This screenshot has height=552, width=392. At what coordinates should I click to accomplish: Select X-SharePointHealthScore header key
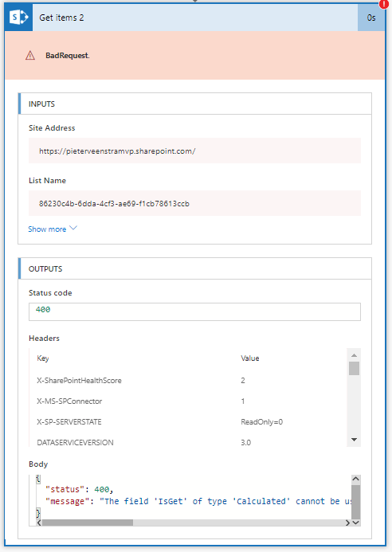[x=79, y=381]
